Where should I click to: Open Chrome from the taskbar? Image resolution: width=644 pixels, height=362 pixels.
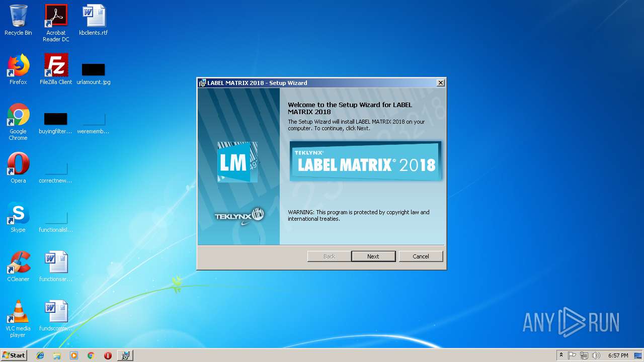(x=91, y=355)
